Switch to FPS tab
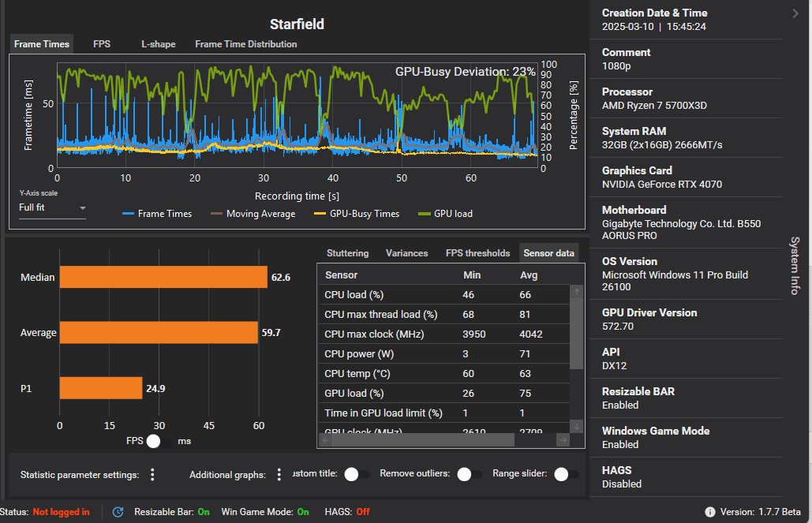Viewport: 812px width, 523px height. pos(102,44)
